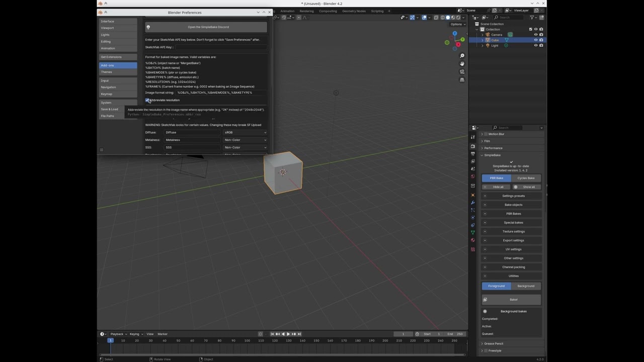Choose Background bake option

tap(526, 286)
